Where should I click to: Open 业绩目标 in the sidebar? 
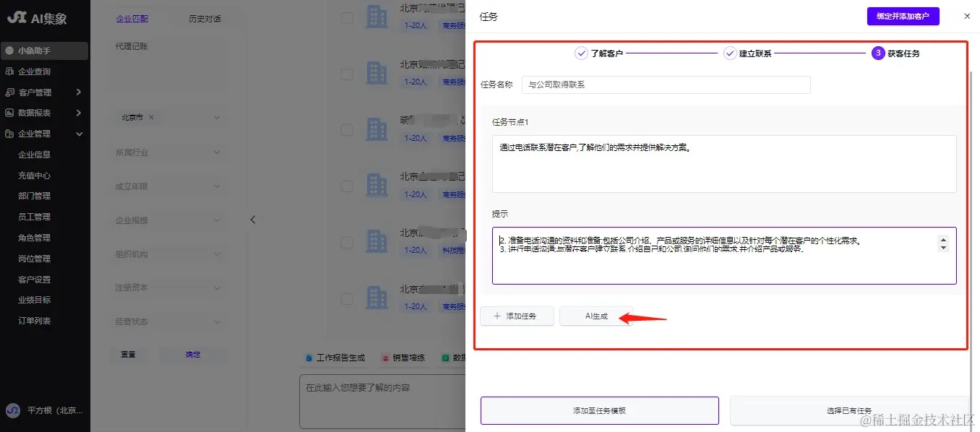[x=34, y=300]
